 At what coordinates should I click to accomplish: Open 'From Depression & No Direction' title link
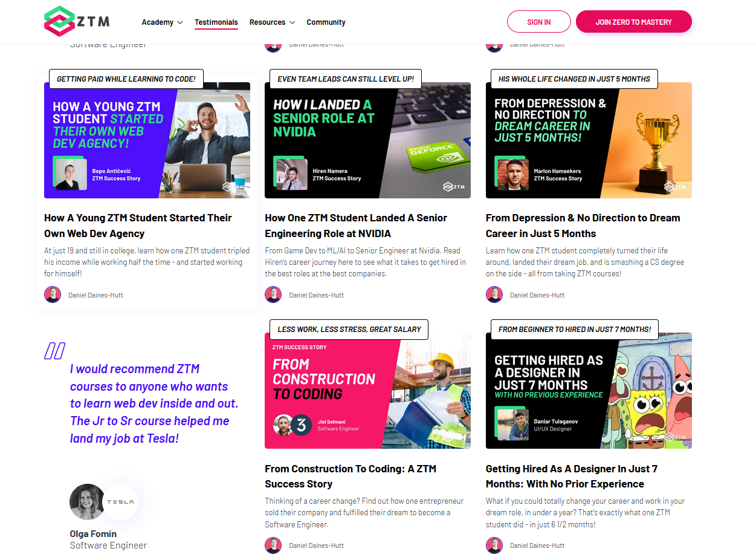583,226
